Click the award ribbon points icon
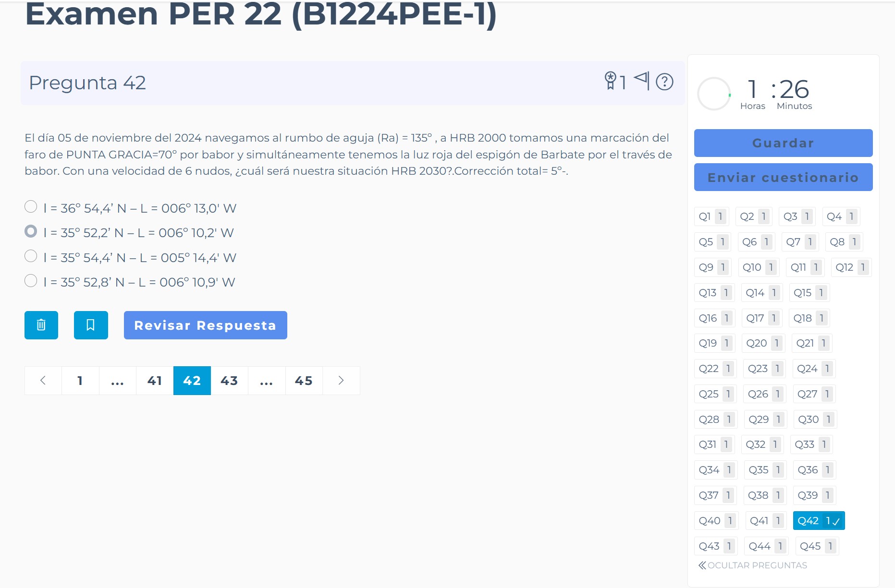895x588 pixels. coord(610,81)
